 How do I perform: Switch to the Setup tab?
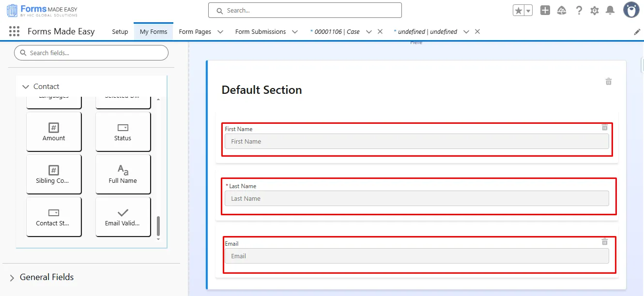(x=120, y=32)
